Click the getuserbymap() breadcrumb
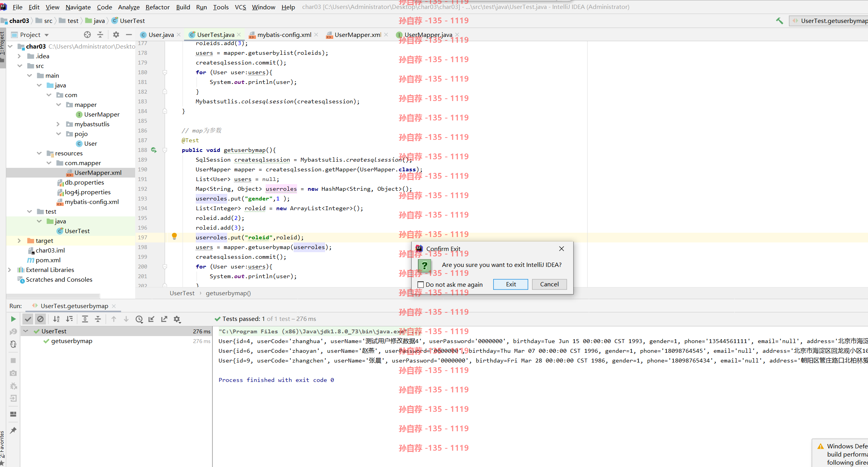This screenshot has width=868, height=467. (x=228, y=293)
